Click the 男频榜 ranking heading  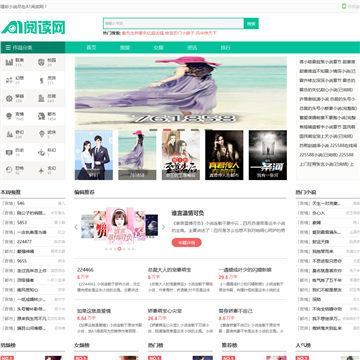(8, 345)
